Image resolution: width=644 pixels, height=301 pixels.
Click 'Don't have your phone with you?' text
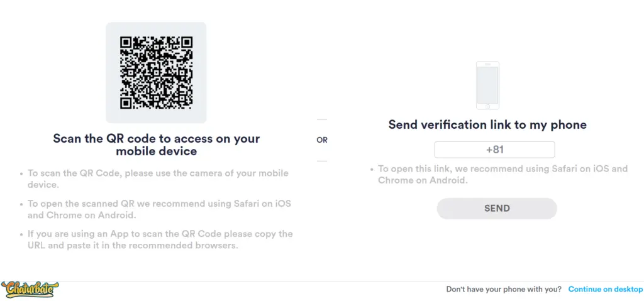coord(504,289)
